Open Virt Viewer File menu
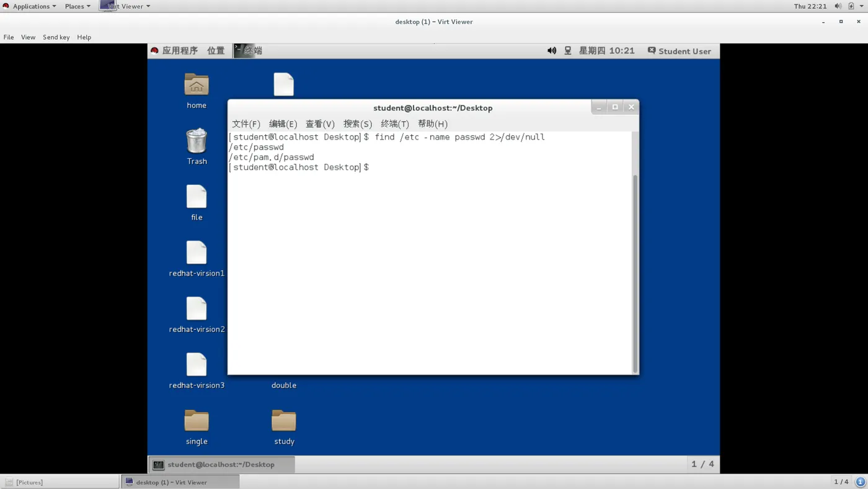The width and height of the screenshot is (868, 489). point(9,37)
